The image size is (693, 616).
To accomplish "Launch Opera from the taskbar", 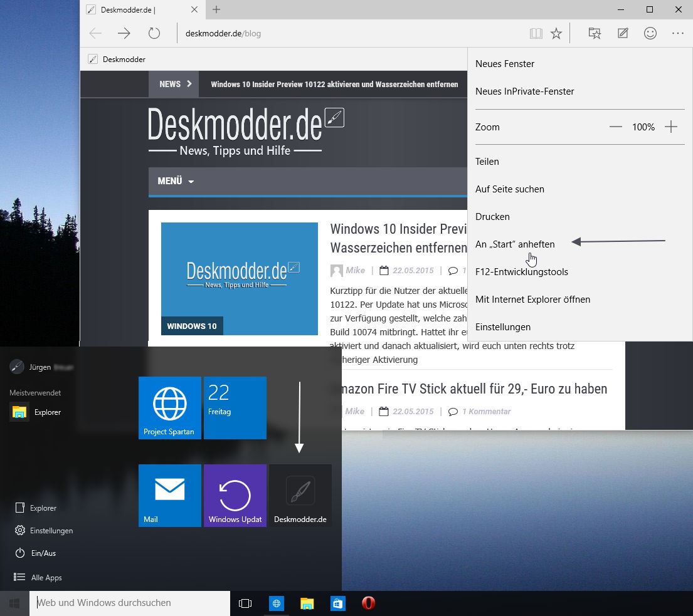I will click(x=369, y=603).
